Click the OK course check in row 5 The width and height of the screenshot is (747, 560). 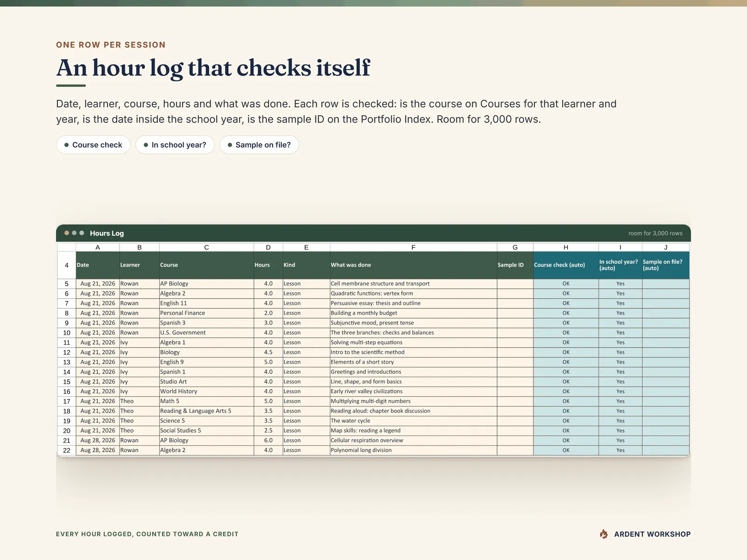pos(566,284)
